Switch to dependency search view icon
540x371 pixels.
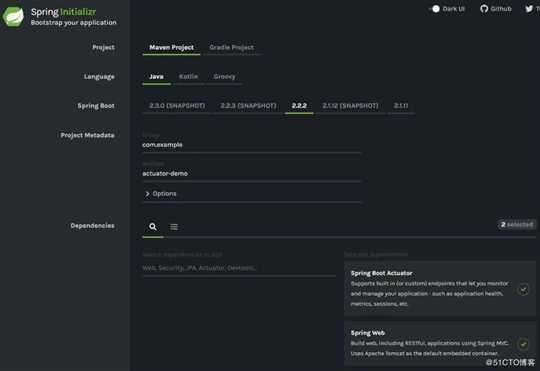pyautogui.click(x=153, y=227)
